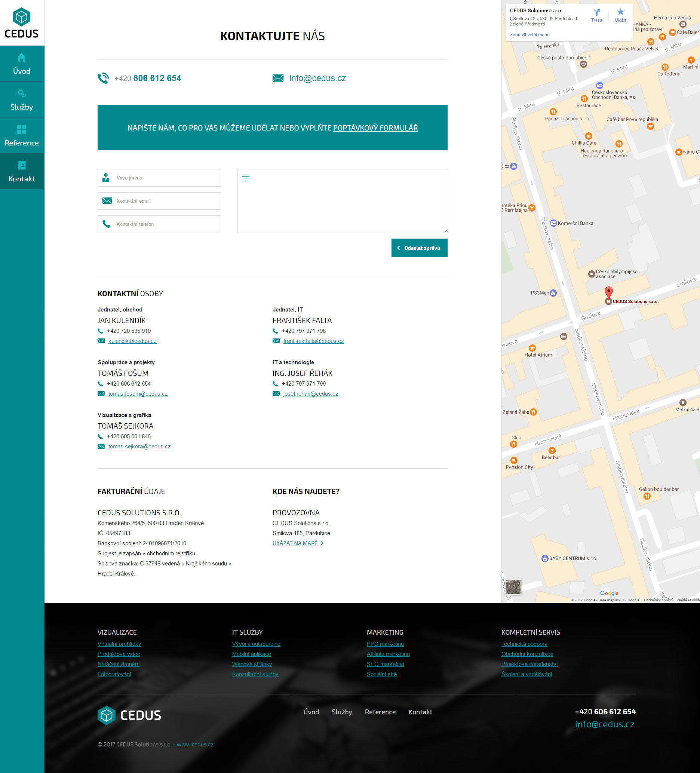700x773 pixels.
Task: Open the Technická podpora footer link
Action: click(524, 644)
